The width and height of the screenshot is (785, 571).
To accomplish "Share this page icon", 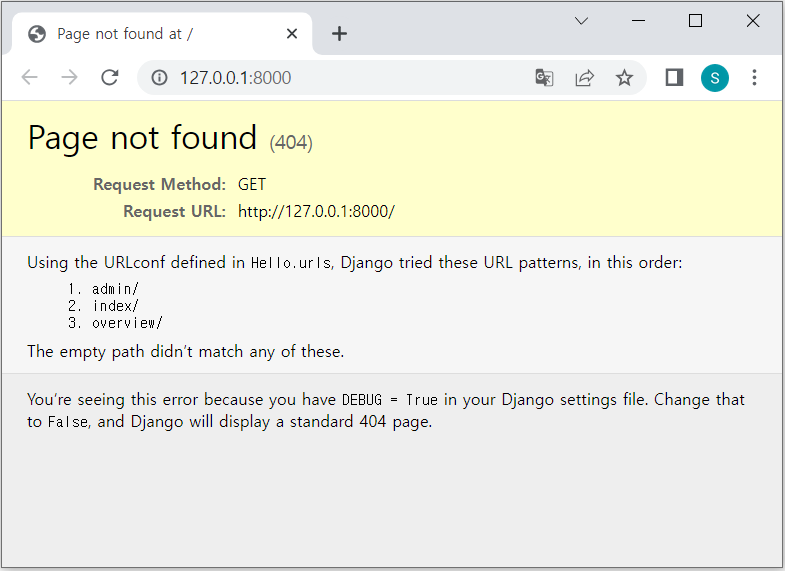I will pyautogui.click(x=584, y=78).
